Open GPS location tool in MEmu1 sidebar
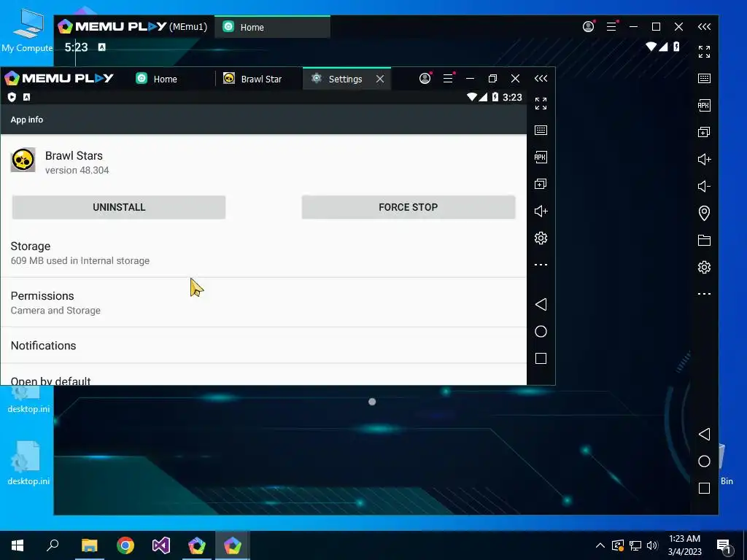This screenshot has width=747, height=560. tap(704, 213)
